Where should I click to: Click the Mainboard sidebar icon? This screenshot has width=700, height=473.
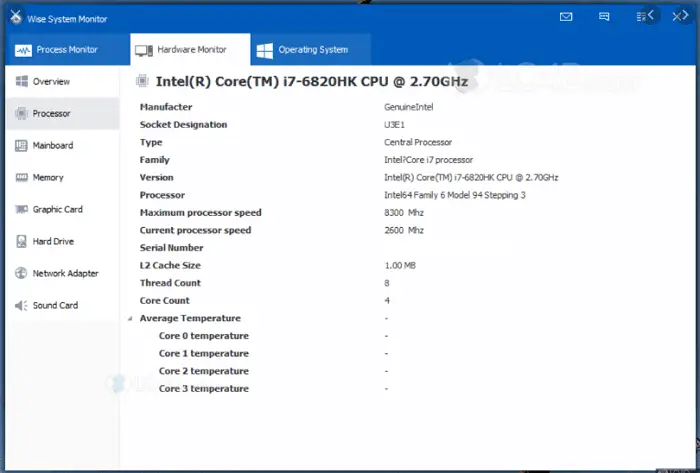21,145
